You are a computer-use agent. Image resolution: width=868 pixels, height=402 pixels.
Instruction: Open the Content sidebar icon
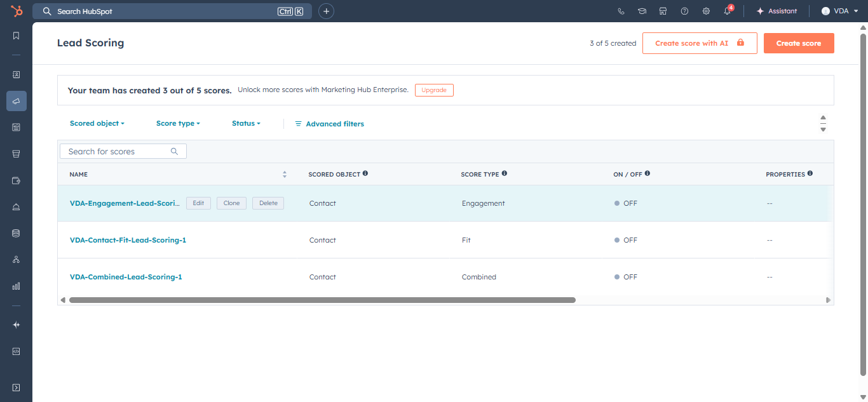[x=17, y=127]
